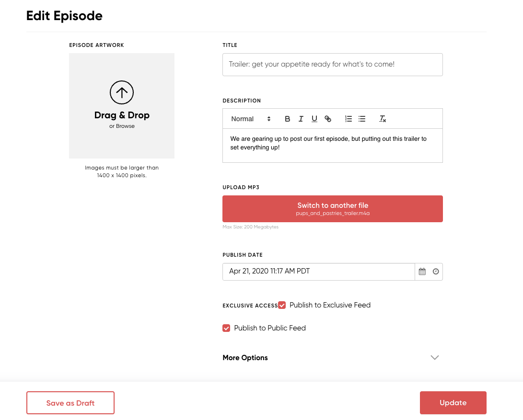Uncheck Publish to Public Feed
Viewport: 523px width, 420px height.
pos(226,328)
